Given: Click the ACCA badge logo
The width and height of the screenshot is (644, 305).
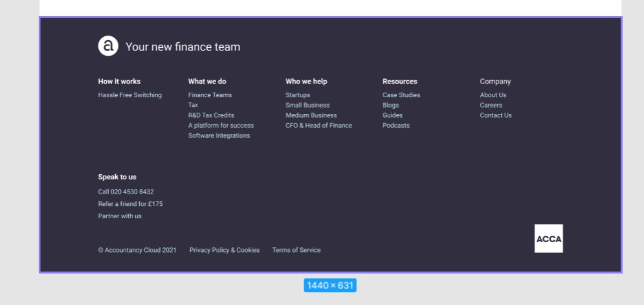Looking at the screenshot, I should tap(548, 238).
